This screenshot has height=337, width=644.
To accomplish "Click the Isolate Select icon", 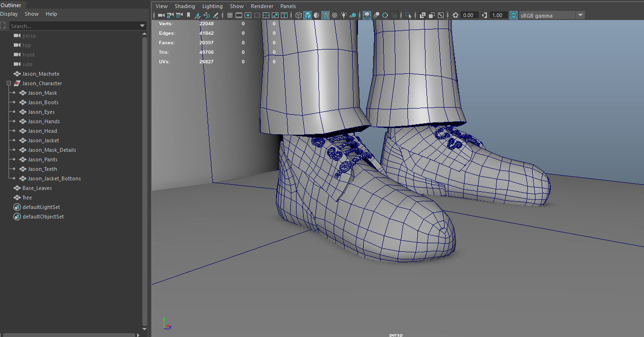I will click(x=408, y=15).
